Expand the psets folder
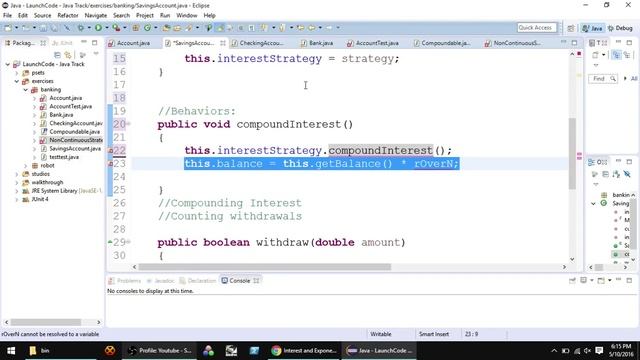Viewport: 640px width, 360px height. [x=17, y=73]
